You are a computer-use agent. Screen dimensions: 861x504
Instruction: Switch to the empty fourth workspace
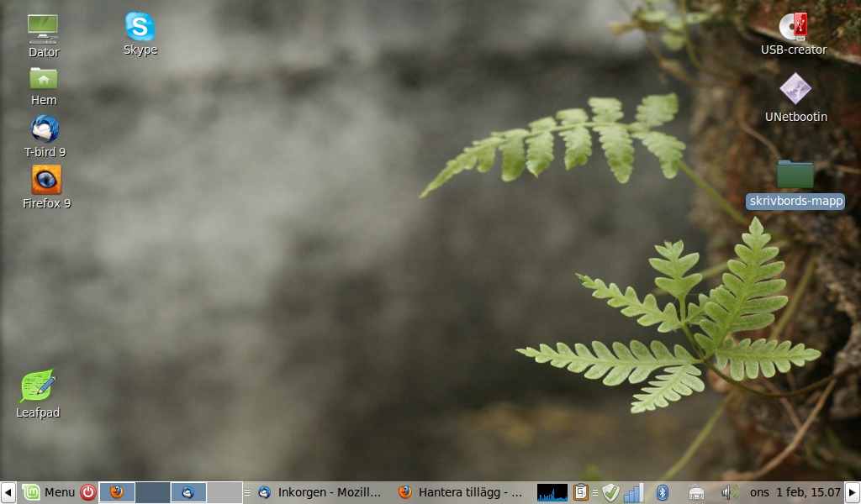click(x=224, y=492)
